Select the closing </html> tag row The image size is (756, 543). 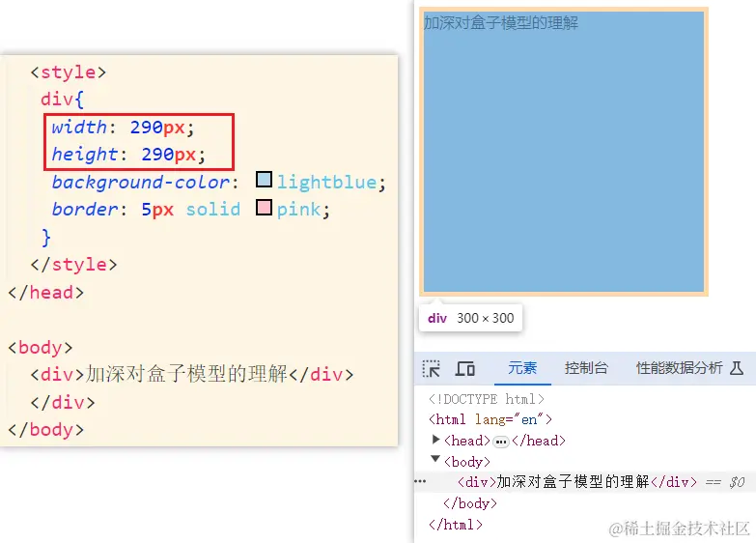pos(456,525)
